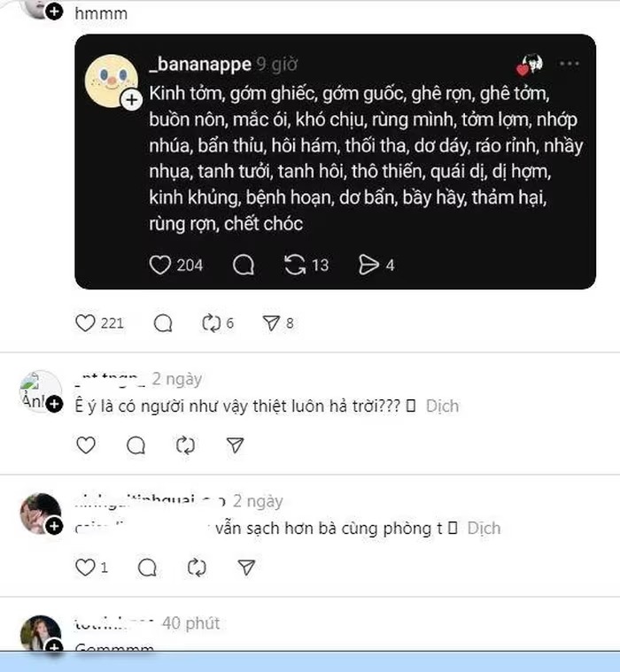Reply to the 'vẫn sạch hơn bà cùng phòng' comment
The width and height of the screenshot is (620, 672).
click(149, 567)
